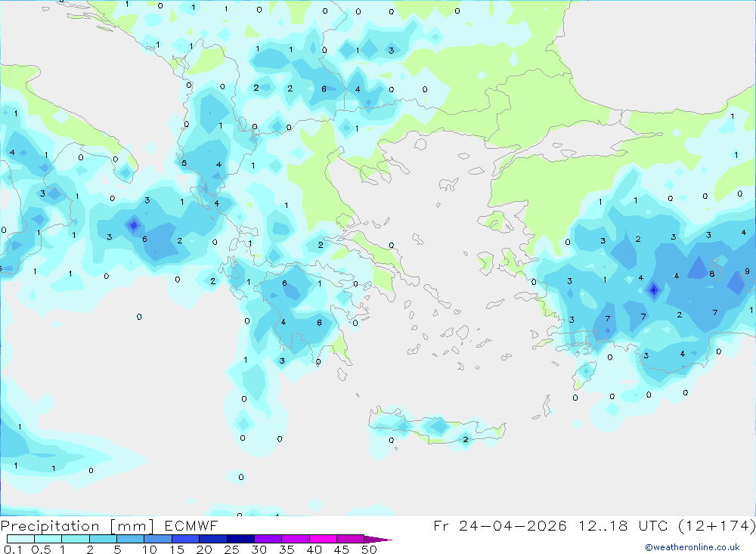Click the '[mm]' unit label
This screenshot has height=554, width=756.
[x=132, y=526]
